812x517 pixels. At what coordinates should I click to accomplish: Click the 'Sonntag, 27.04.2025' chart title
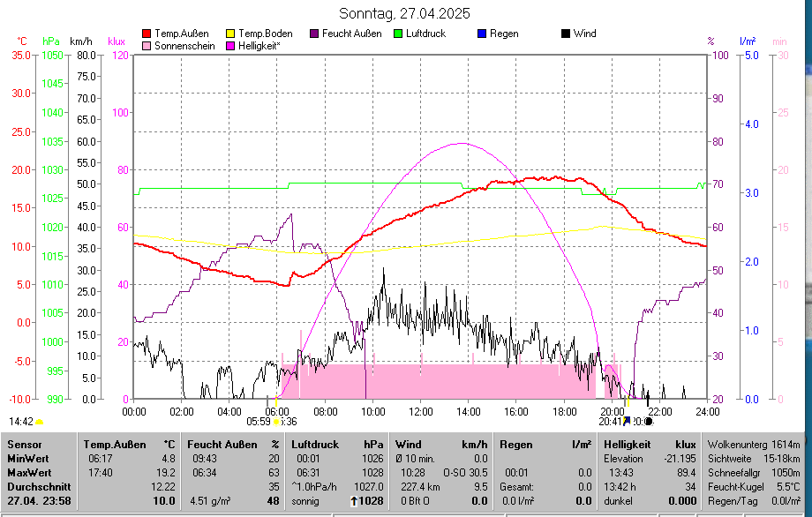404,13
